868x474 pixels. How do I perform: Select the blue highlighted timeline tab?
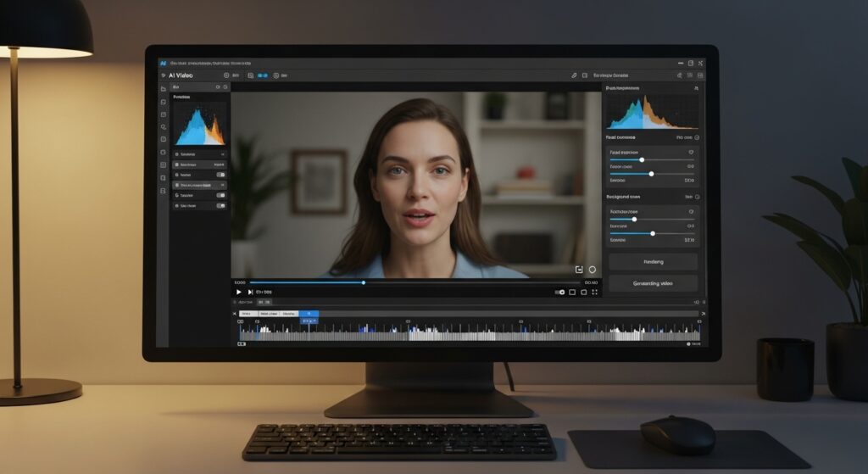coord(309,314)
